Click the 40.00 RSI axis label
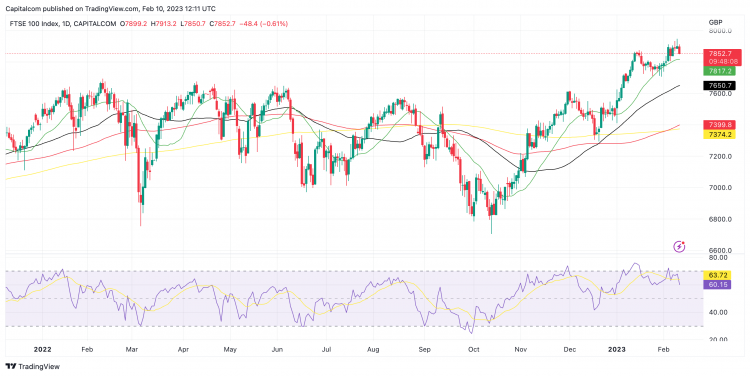Viewport: 750px width, 376px height. click(717, 312)
